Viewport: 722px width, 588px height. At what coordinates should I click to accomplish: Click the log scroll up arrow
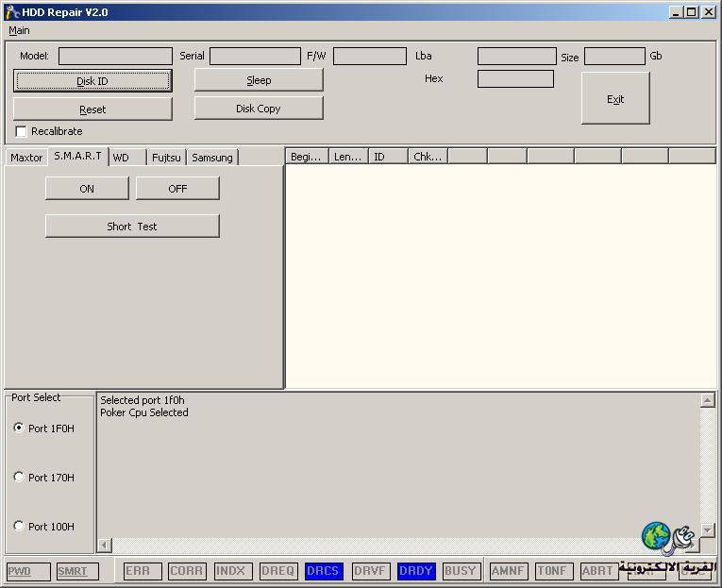tap(708, 400)
